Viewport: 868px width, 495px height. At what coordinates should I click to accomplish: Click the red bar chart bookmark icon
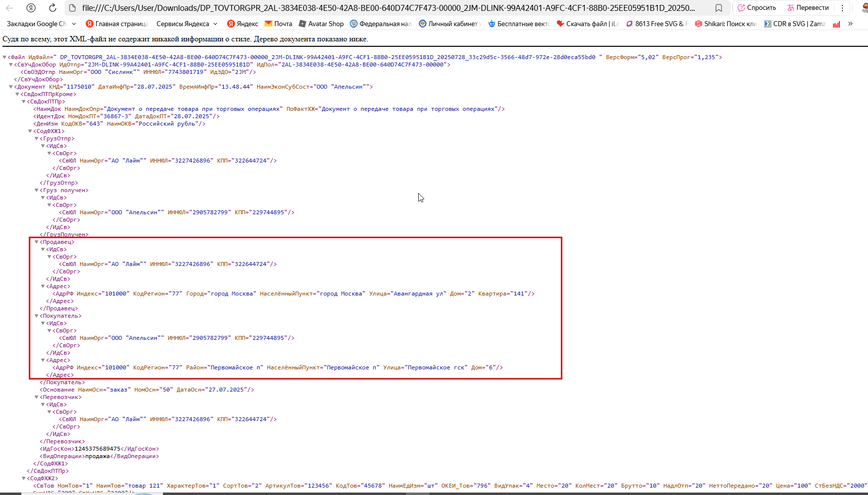[x=836, y=24]
